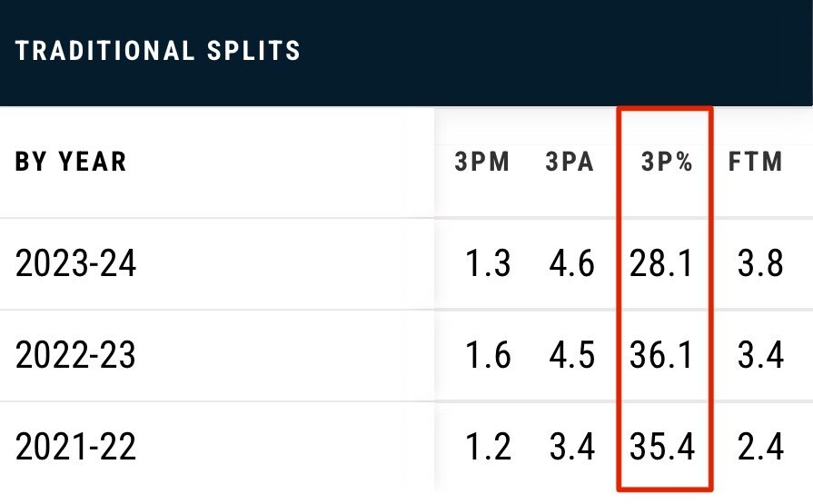The image size is (813, 504).
Task: Click the 2023-24 FTM value 3.8
Action: pos(760,264)
